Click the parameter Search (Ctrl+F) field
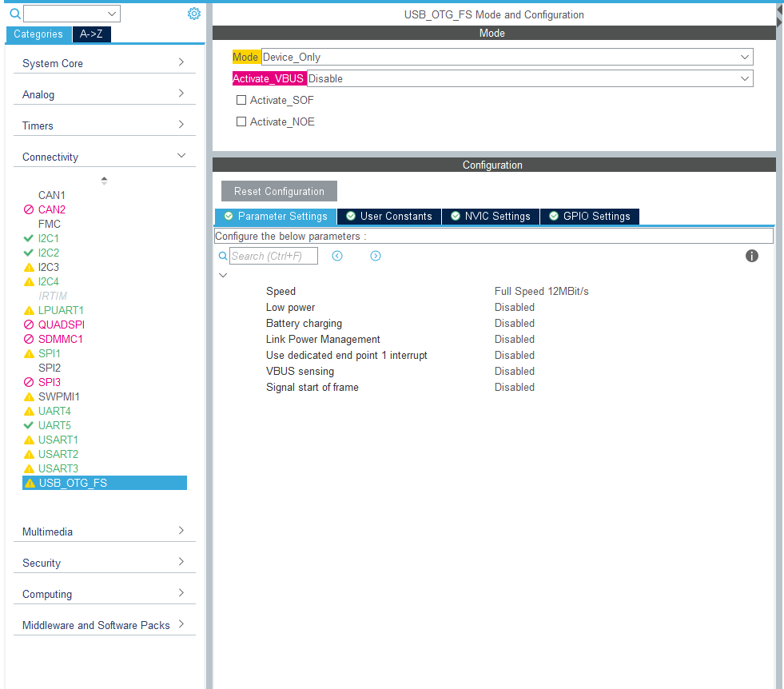Viewport: 784px width, 689px height. [273, 256]
